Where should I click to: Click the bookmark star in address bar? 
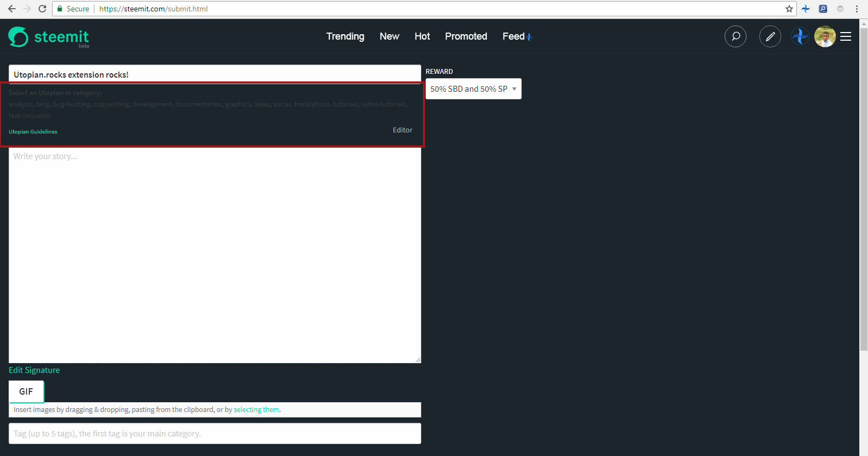pyautogui.click(x=789, y=9)
